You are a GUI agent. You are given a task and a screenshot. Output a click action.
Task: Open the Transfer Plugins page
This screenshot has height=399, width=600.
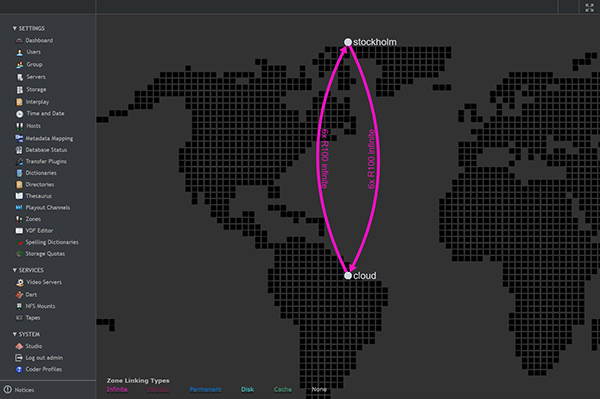tap(46, 161)
